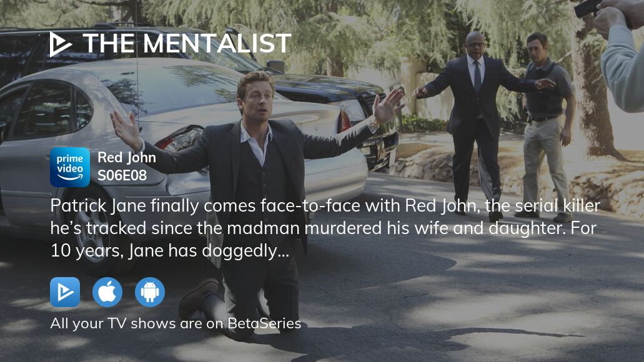Image resolution: width=644 pixels, height=362 pixels.
Task: Open the Prime Video provider icon
Action: [x=70, y=167]
